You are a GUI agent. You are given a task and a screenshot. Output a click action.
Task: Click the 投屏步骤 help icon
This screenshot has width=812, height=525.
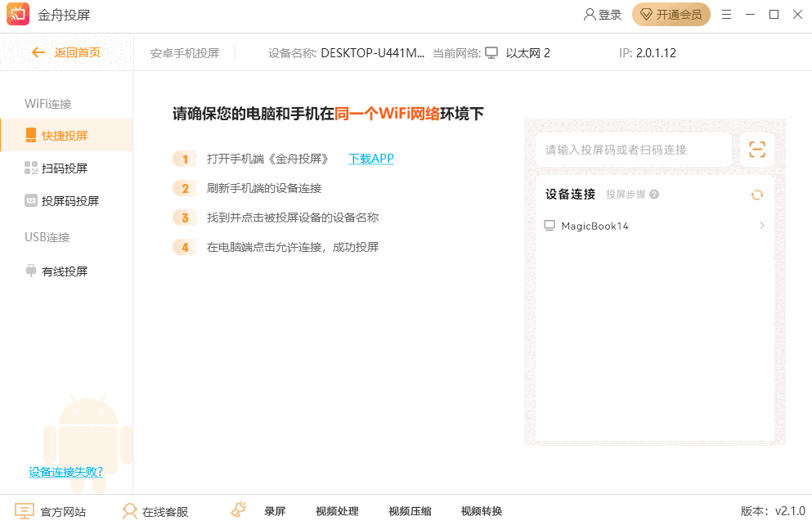point(653,194)
